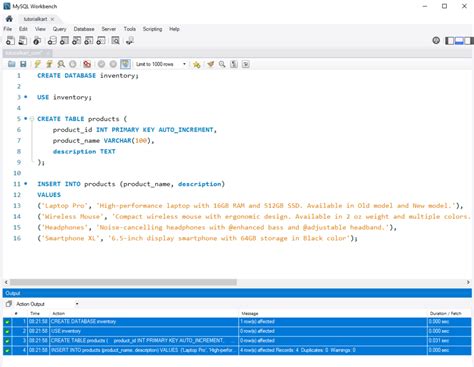Toggle stop-on-error red icon
474x367 pixels.
click(87, 64)
